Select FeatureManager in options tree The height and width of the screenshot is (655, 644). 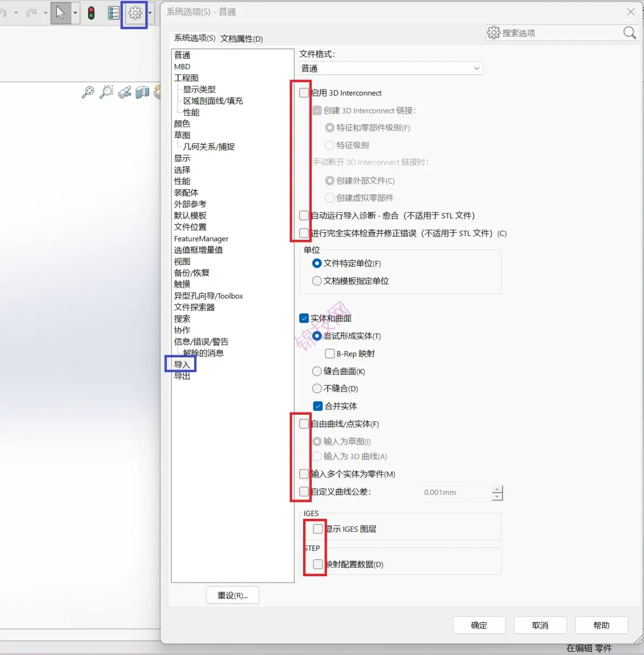click(201, 239)
